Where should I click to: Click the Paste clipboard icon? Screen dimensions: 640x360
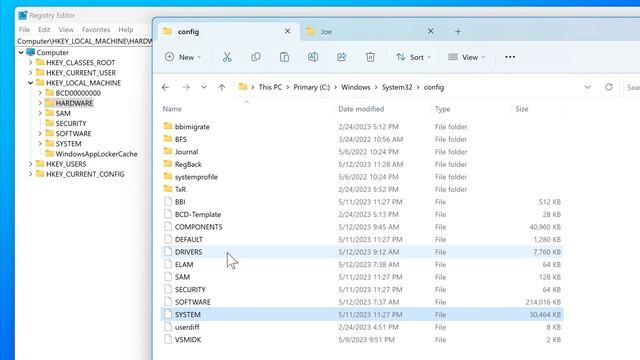coord(284,57)
